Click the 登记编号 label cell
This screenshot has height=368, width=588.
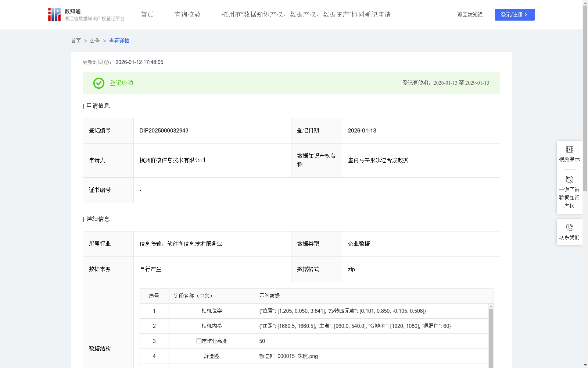point(108,131)
